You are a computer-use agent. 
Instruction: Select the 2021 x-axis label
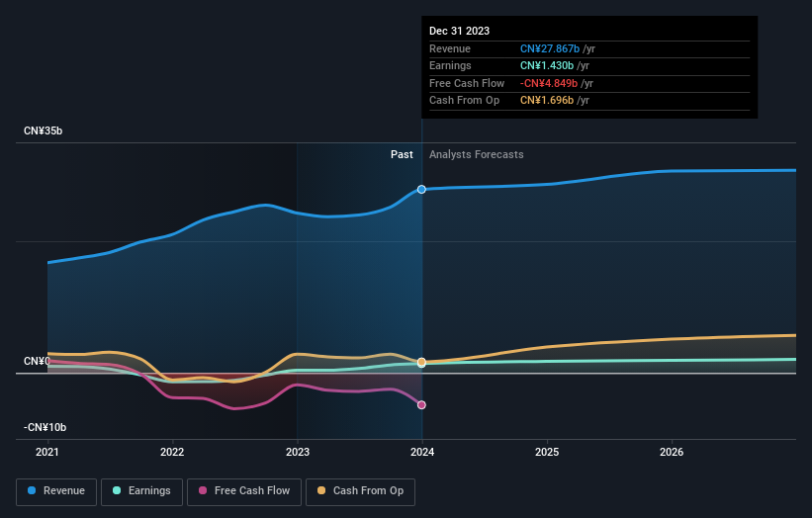47,452
